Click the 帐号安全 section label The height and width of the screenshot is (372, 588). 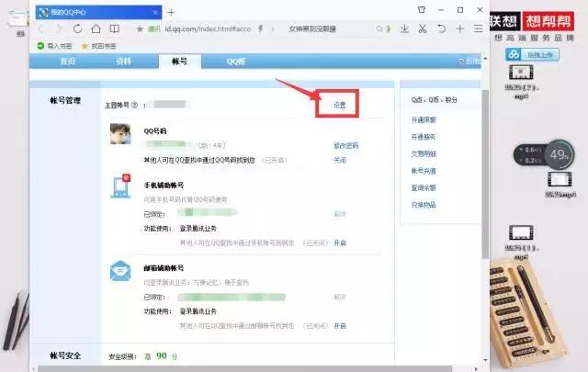pos(65,355)
